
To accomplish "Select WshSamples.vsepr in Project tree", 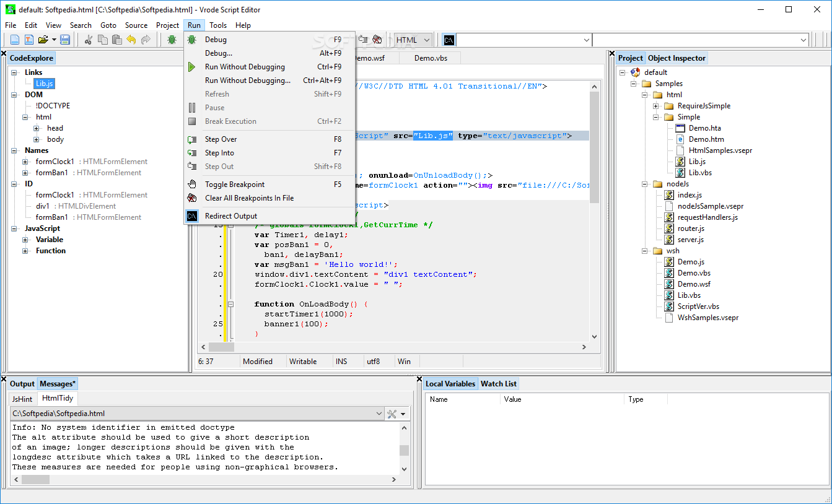I will pyautogui.click(x=708, y=318).
